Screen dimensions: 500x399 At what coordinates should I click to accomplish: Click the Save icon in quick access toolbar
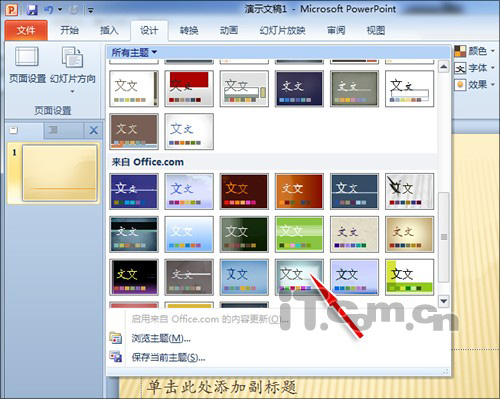(x=32, y=10)
